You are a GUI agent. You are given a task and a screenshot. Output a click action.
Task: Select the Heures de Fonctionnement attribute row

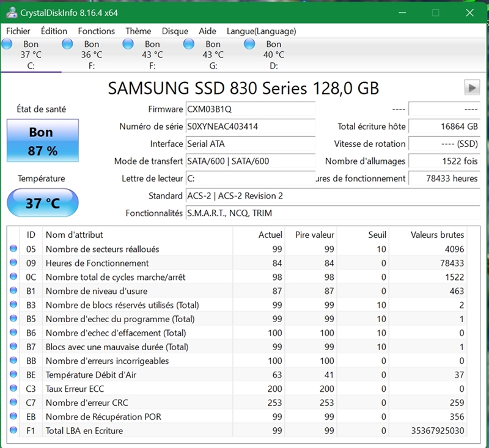tap(97, 263)
